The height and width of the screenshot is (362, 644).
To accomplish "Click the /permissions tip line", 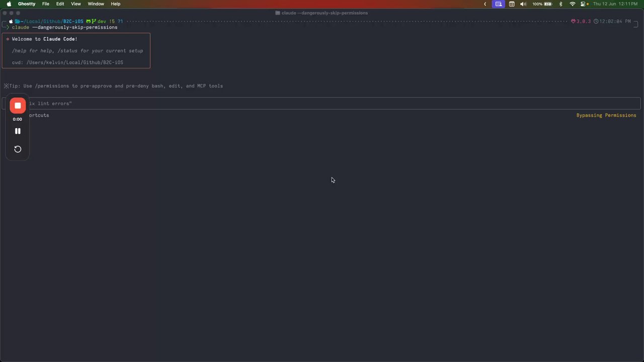I will 113,86.
